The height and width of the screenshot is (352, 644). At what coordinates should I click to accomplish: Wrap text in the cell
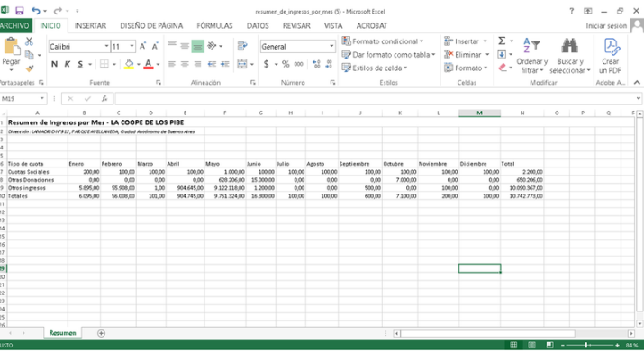point(242,46)
